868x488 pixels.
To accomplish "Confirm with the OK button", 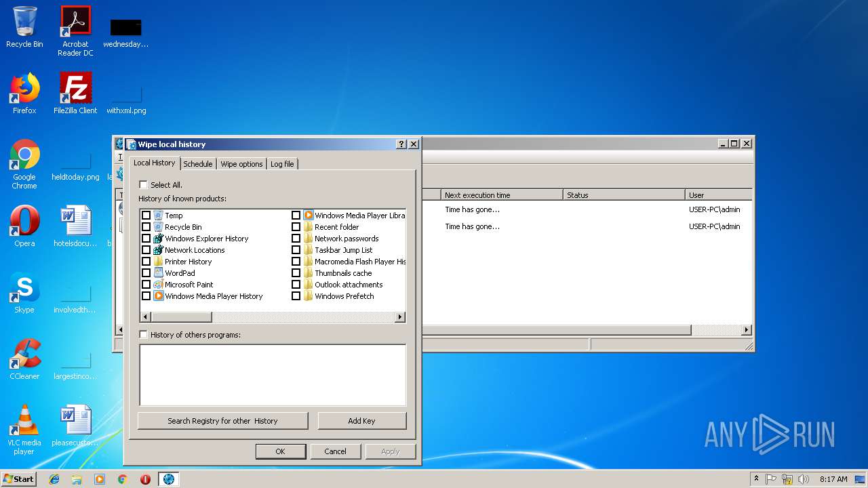I will click(280, 451).
